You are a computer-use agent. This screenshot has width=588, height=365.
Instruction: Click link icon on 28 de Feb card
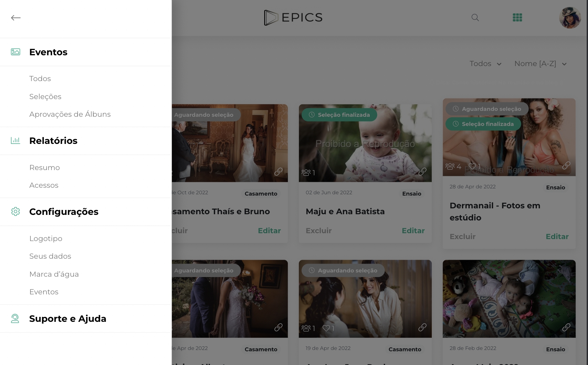(566, 327)
